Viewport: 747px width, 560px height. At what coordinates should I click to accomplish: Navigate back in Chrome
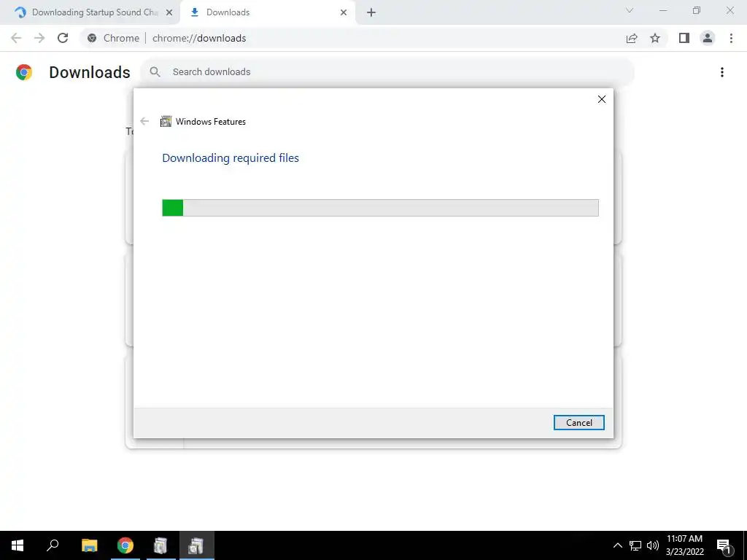(16, 38)
